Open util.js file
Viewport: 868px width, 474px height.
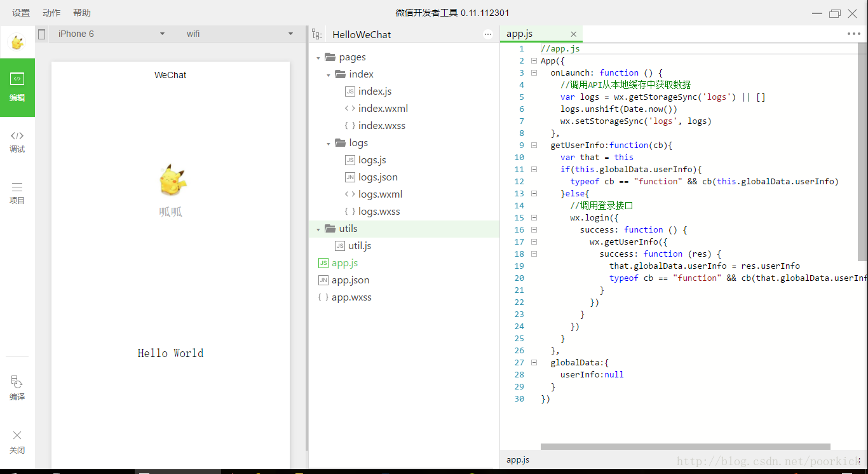(x=360, y=246)
